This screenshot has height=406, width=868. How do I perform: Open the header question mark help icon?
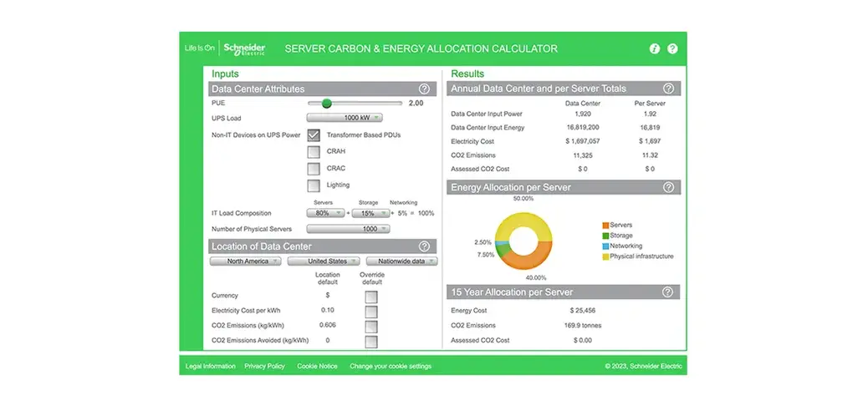click(x=672, y=48)
